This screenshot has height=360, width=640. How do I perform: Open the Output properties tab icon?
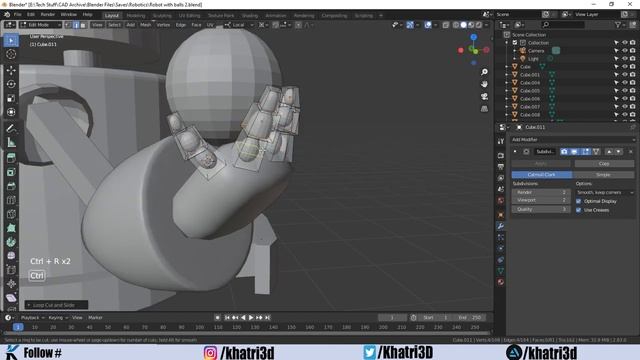pos(501,167)
